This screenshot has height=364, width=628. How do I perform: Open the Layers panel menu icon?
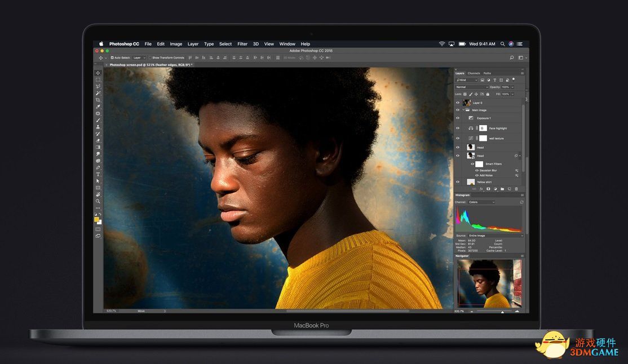(522, 73)
